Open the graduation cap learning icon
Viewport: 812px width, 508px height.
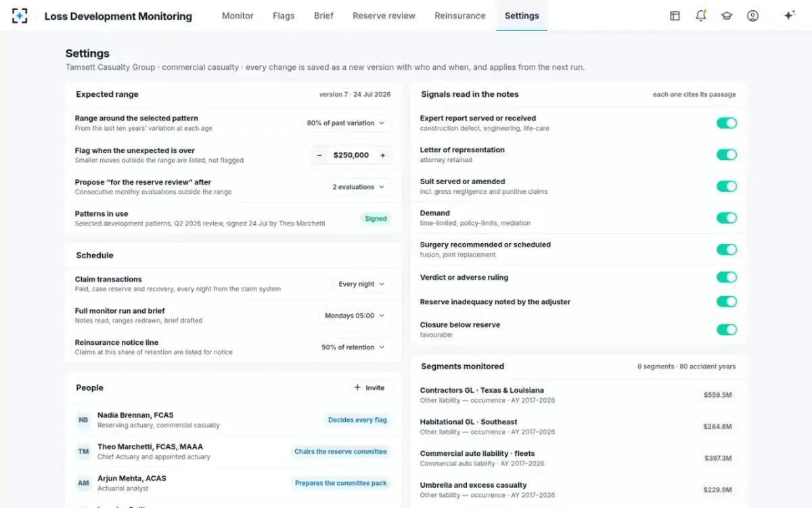click(x=727, y=16)
